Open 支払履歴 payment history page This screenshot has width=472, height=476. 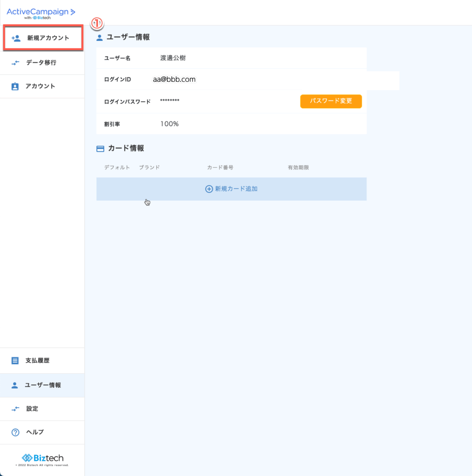(x=37, y=361)
